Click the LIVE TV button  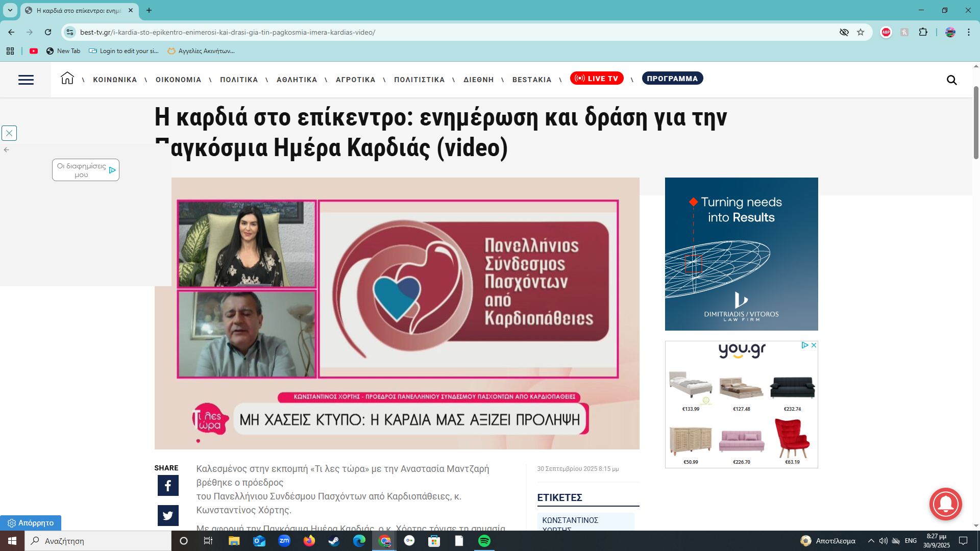(x=596, y=79)
